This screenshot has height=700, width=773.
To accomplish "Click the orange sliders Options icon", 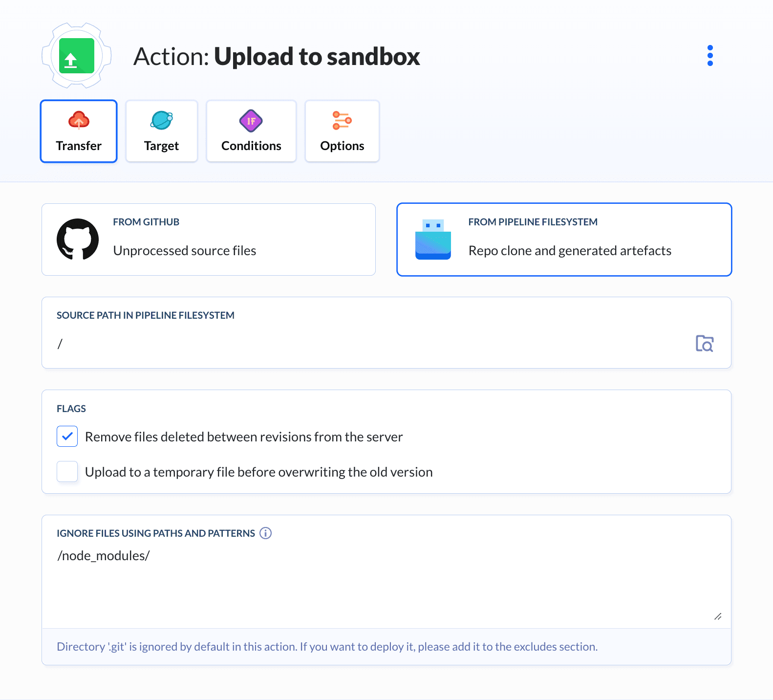I will (x=342, y=120).
